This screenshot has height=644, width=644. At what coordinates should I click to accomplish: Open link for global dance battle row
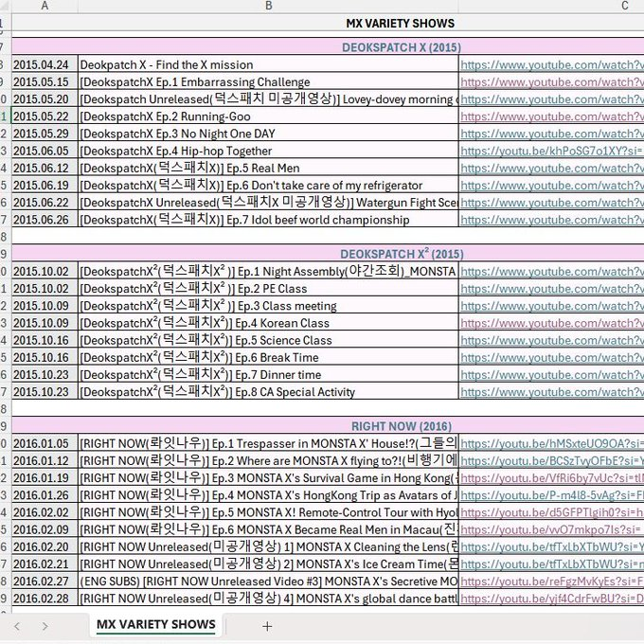[551, 599]
